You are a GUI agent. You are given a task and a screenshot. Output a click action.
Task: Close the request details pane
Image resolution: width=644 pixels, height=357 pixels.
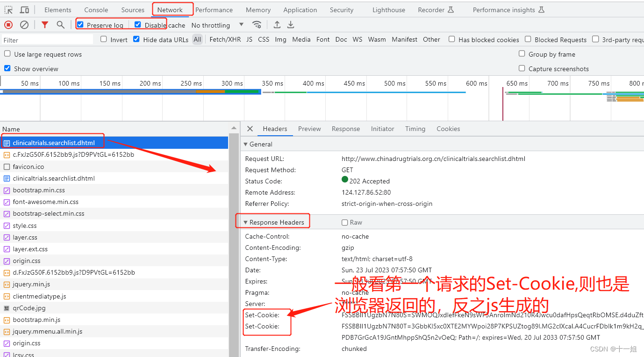pyautogui.click(x=250, y=129)
